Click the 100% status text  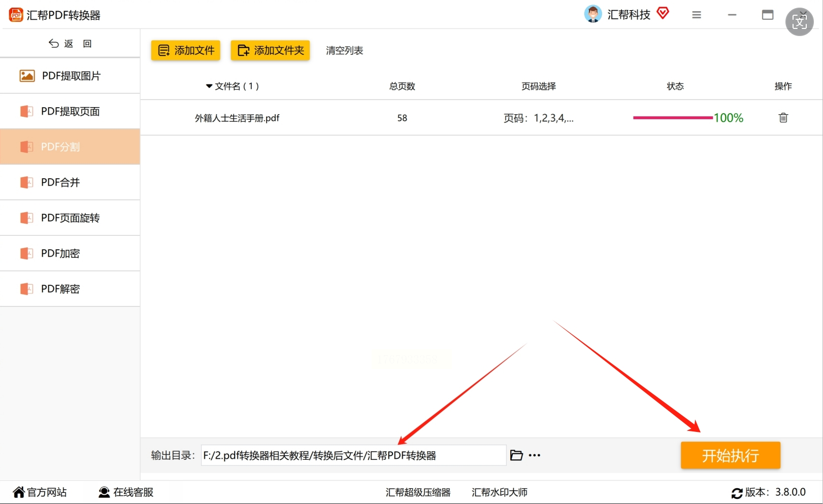coord(729,118)
